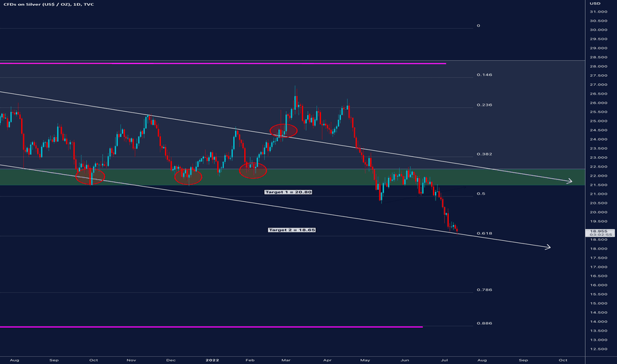Click the 13.000 price axis value
The height and width of the screenshot is (364, 617).
(598, 340)
